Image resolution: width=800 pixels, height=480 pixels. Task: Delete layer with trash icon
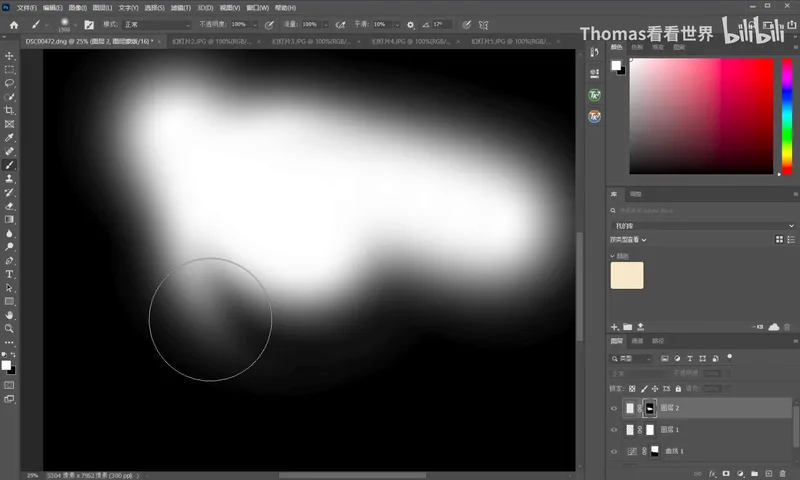click(x=783, y=474)
